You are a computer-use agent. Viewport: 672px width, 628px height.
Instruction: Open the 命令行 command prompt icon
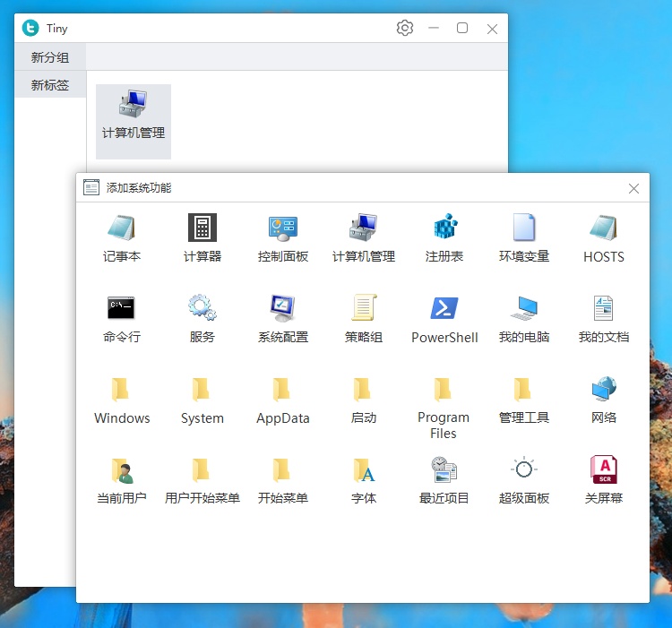tap(121, 309)
